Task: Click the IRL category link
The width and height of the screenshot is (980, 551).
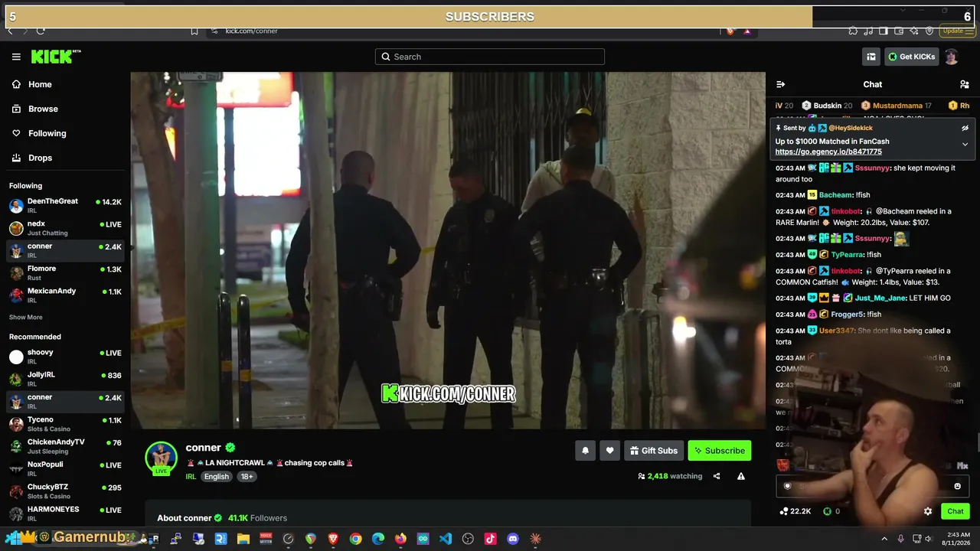Action: (x=191, y=476)
